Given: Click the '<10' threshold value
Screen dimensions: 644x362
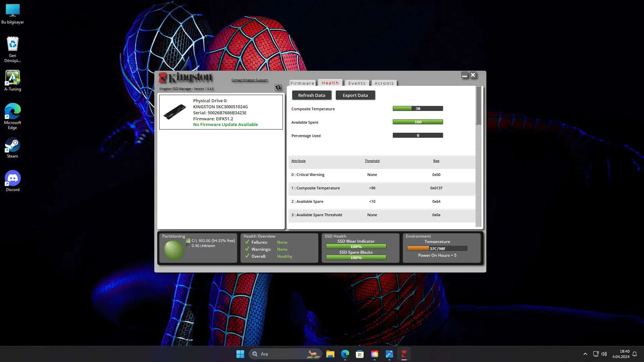Looking at the screenshot, I should [372, 201].
